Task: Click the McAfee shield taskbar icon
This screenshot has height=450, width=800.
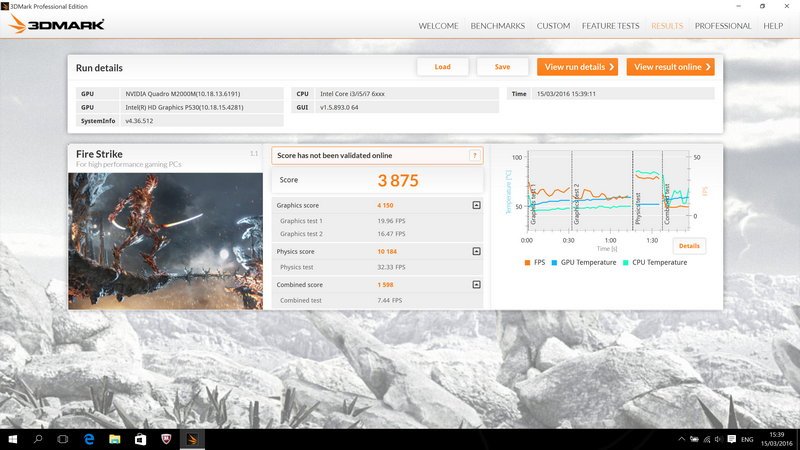Action: (166, 439)
